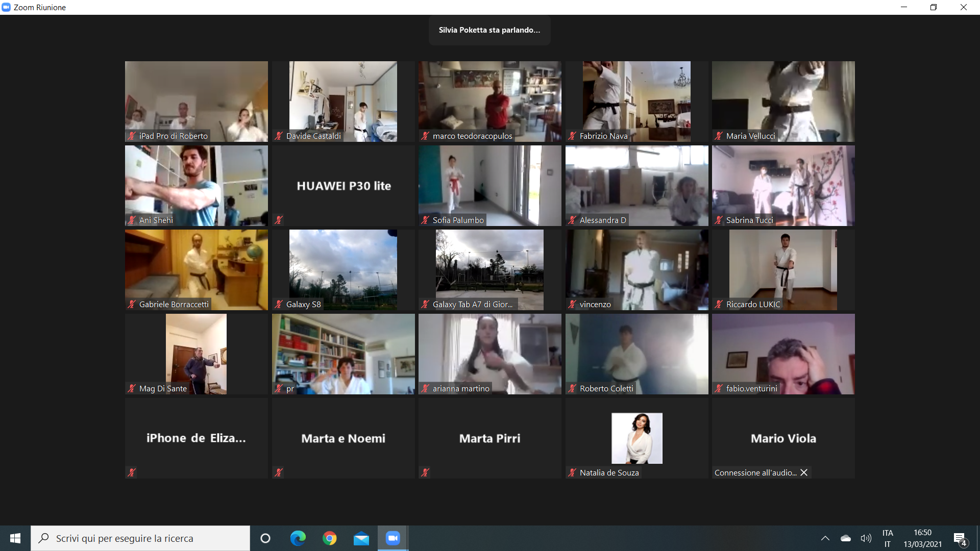
Task: Launch Google Chrome from the taskbar
Action: (330, 538)
